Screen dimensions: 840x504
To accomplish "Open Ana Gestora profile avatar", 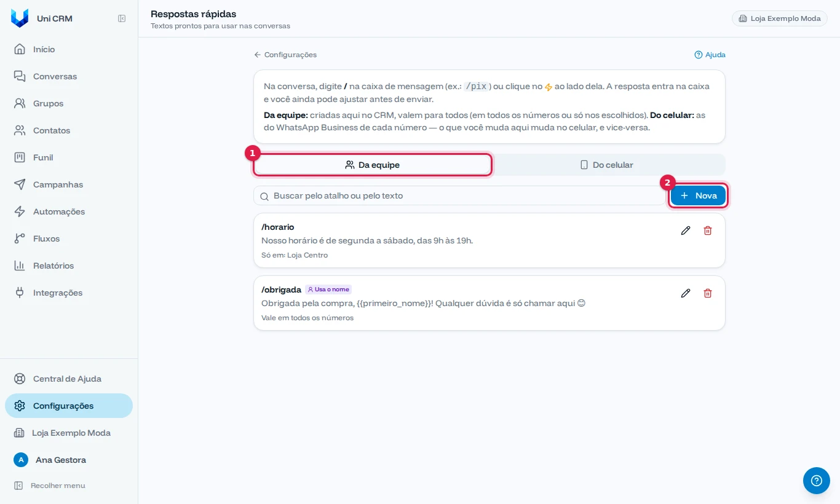I will [x=21, y=460].
